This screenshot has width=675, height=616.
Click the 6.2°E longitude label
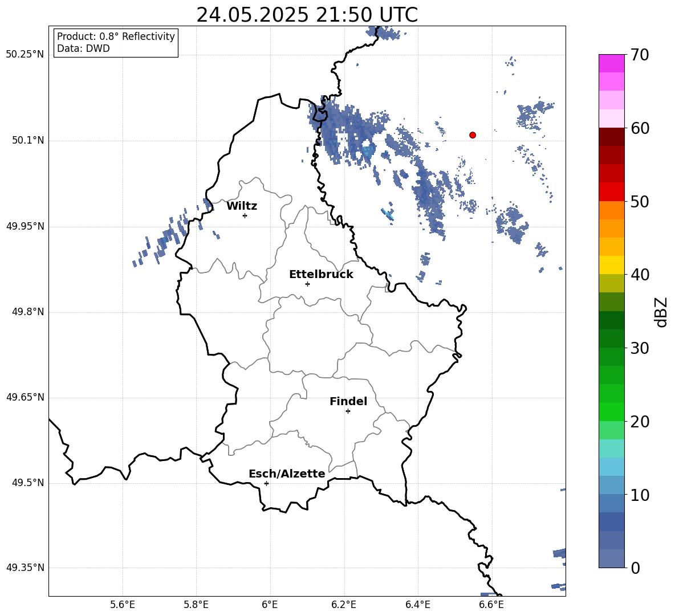344,605
